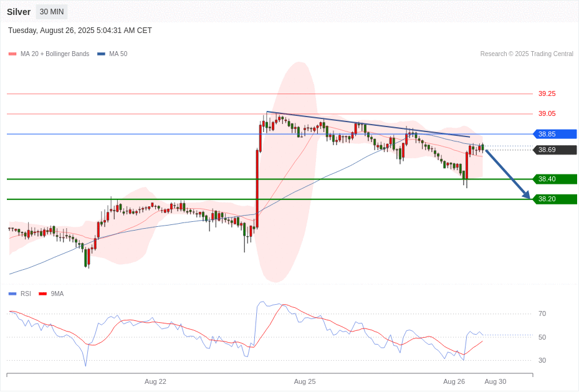Click the Aug 25 date axis label
The width and height of the screenshot is (579, 392).
[x=305, y=381]
